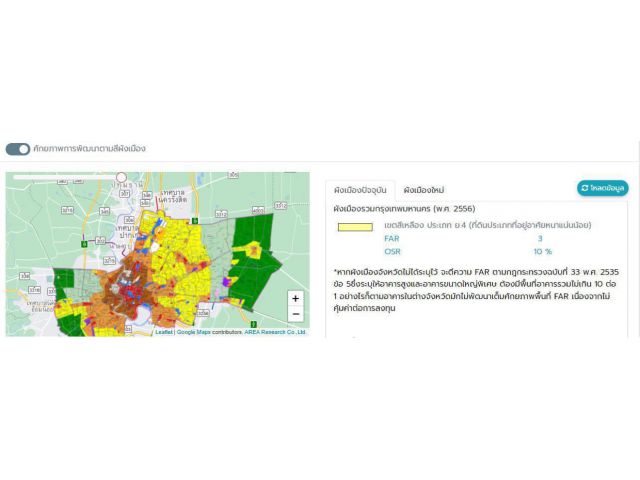Open the Google Maps attribution link
The image size is (640, 480).
(195, 332)
